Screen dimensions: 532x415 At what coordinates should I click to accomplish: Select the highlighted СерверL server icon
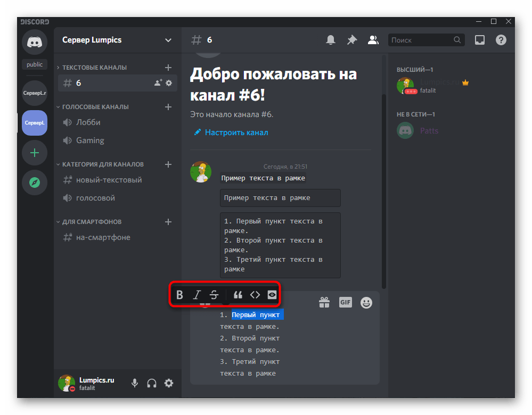pos(35,123)
